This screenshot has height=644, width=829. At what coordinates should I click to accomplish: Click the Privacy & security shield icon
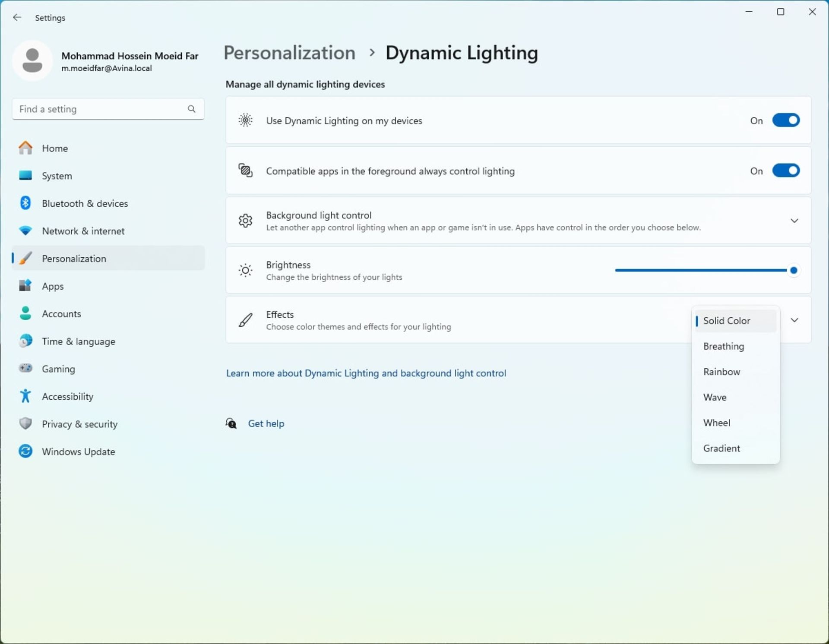[25, 423]
